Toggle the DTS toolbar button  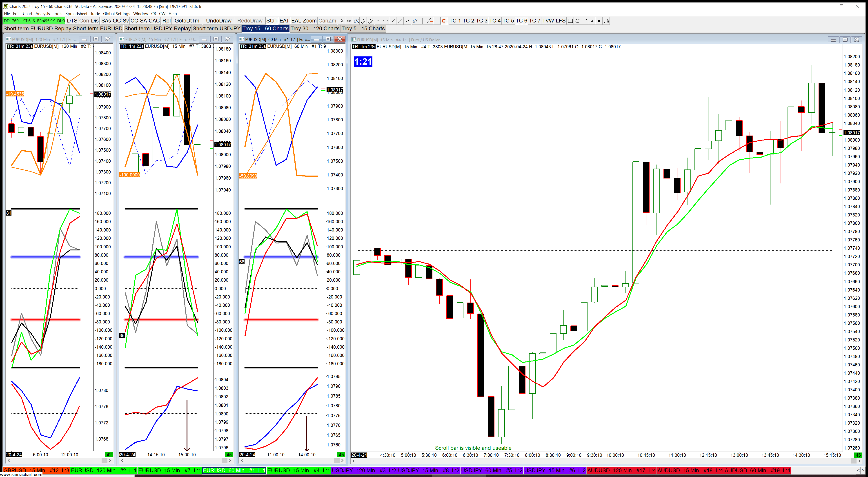(72, 21)
